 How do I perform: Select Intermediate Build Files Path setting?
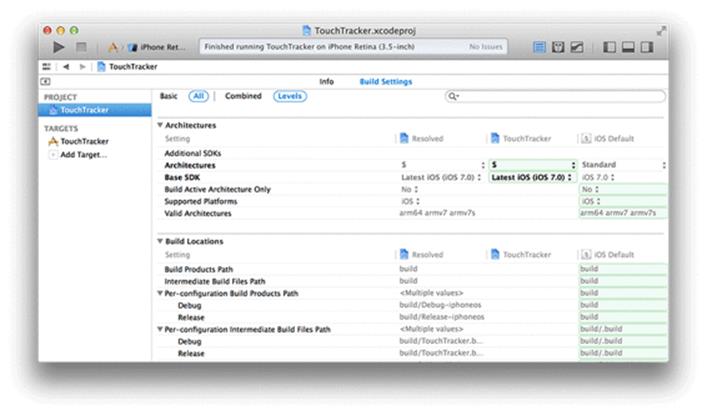tap(215, 281)
